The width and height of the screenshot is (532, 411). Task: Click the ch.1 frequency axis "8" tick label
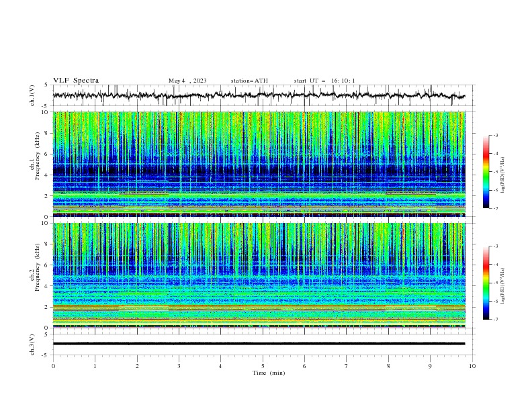tap(48, 133)
